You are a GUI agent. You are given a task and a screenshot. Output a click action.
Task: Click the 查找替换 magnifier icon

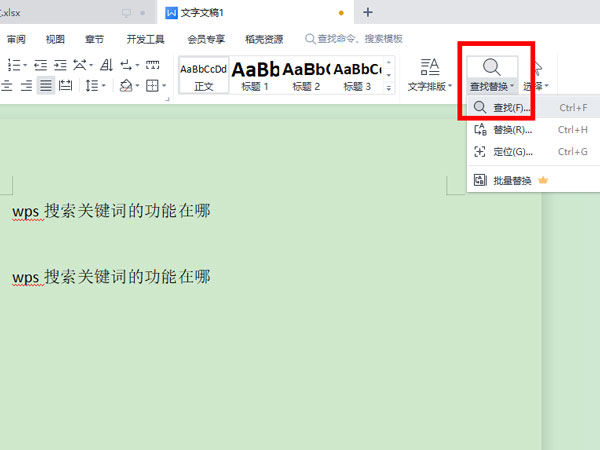pyautogui.click(x=492, y=67)
